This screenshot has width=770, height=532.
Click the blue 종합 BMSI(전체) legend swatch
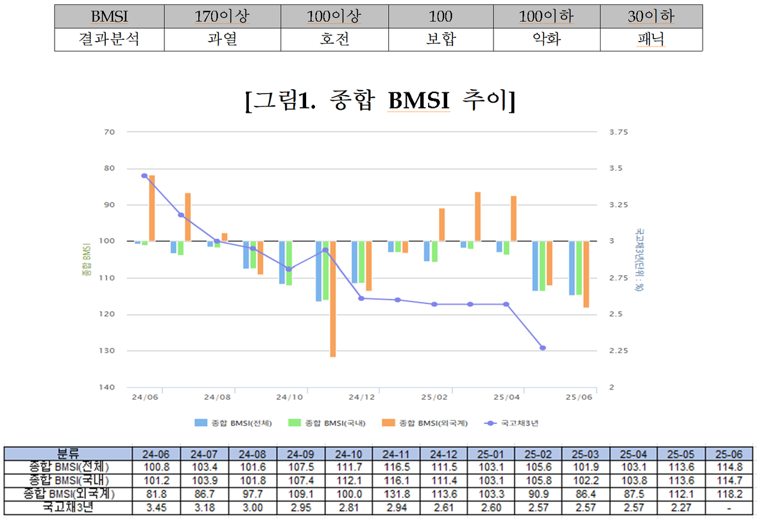201,423
